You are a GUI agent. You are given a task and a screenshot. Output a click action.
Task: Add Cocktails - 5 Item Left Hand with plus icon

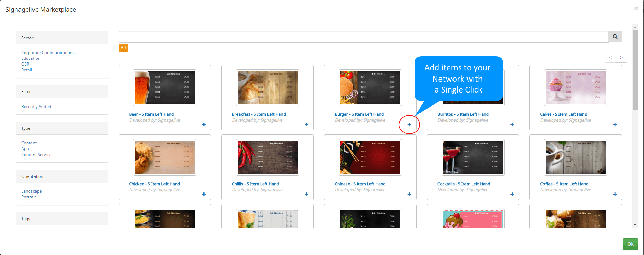tap(512, 194)
